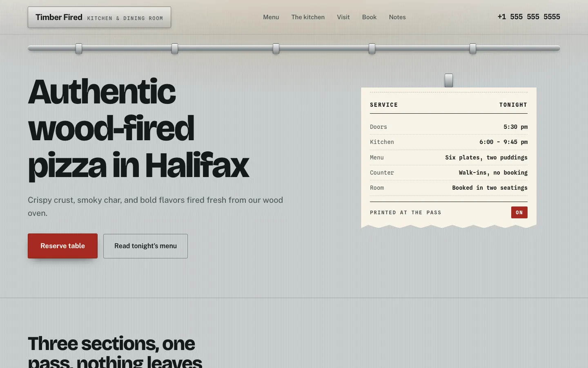Click the Reserve table button
This screenshot has height=368, width=588.
point(62,246)
